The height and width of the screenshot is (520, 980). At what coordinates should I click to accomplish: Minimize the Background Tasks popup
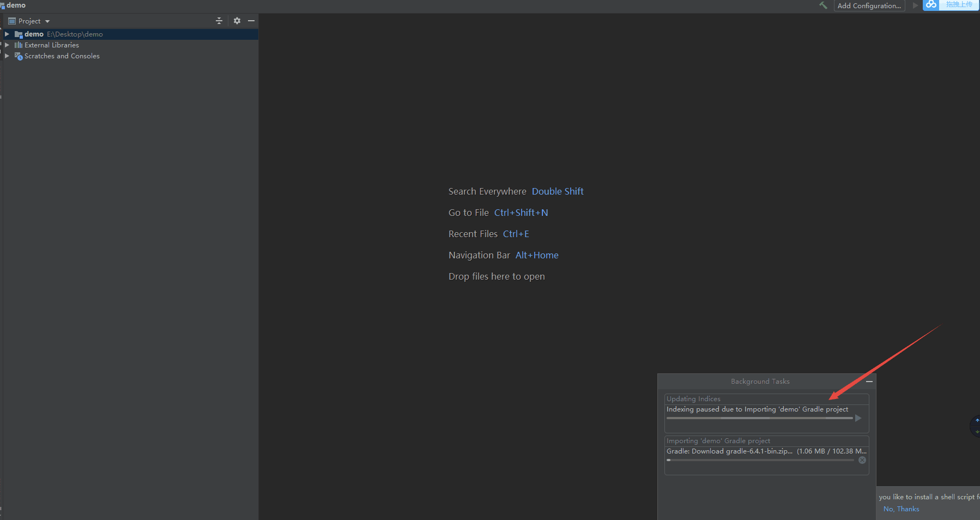(x=869, y=382)
